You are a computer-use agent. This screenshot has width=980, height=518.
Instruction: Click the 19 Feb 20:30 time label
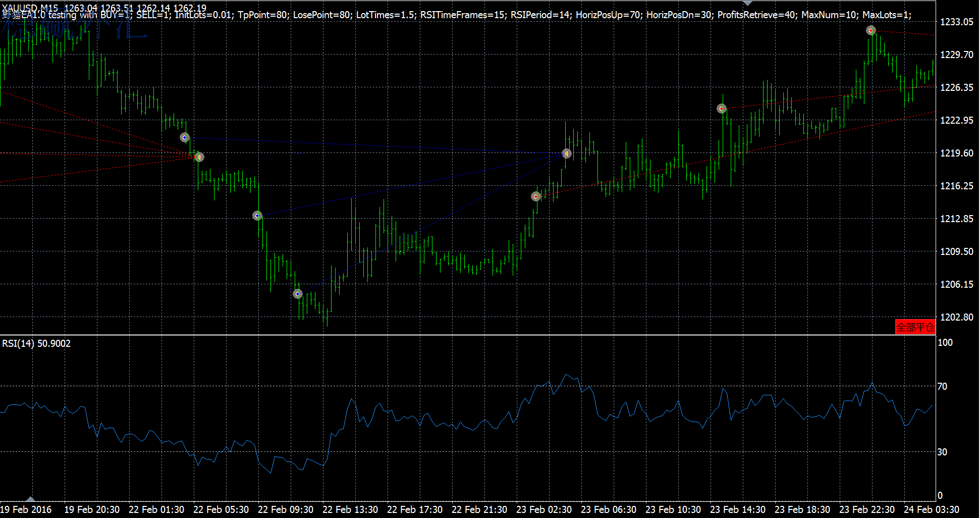pyautogui.click(x=92, y=509)
